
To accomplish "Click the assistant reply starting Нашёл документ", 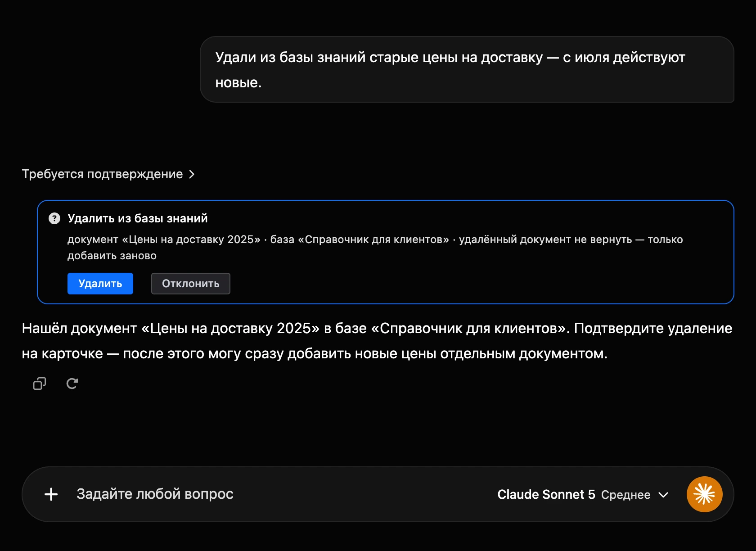I will point(377,341).
